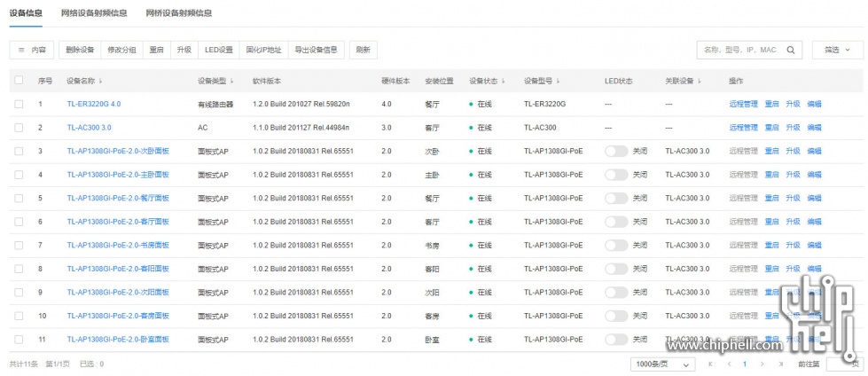Image resolution: width=868 pixels, height=376 pixels.
Task: Sort by 设备名称 column arrow
Action: 100,81
